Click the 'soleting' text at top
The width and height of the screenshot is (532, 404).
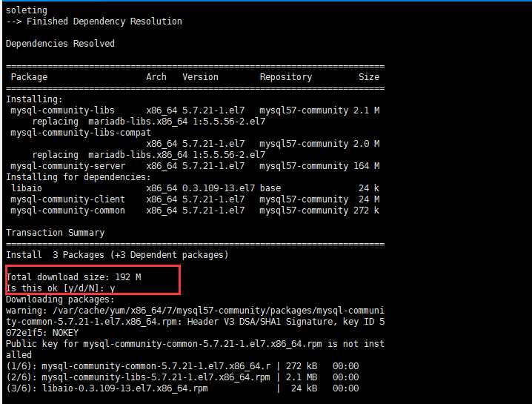pos(27,10)
